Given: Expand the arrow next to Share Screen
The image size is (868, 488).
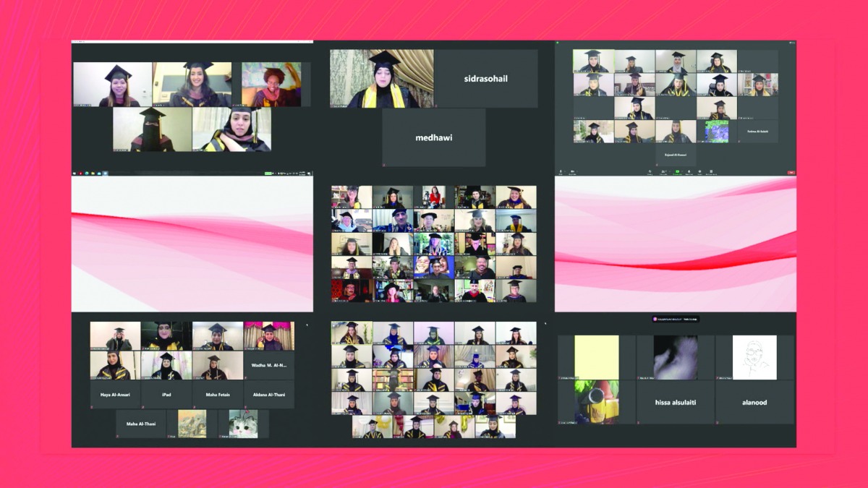Looking at the screenshot, I should tap(681, 171).
